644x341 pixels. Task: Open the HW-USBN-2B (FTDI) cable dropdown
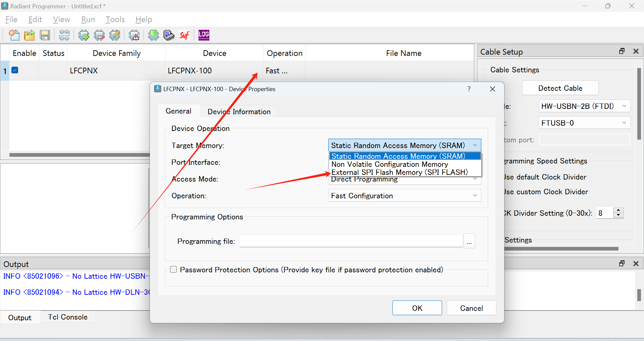tap(584, 106)
